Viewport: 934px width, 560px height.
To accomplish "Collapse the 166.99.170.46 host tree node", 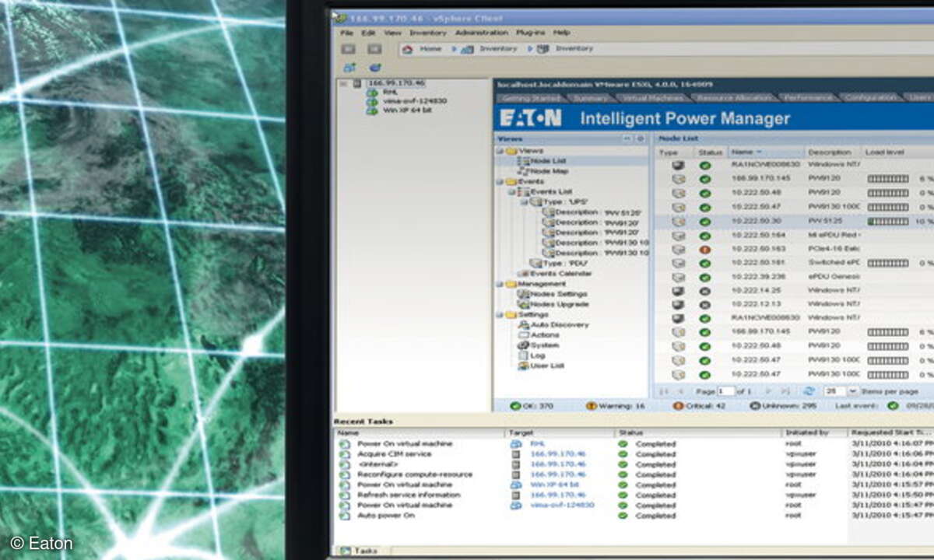I will pos(343,82).
